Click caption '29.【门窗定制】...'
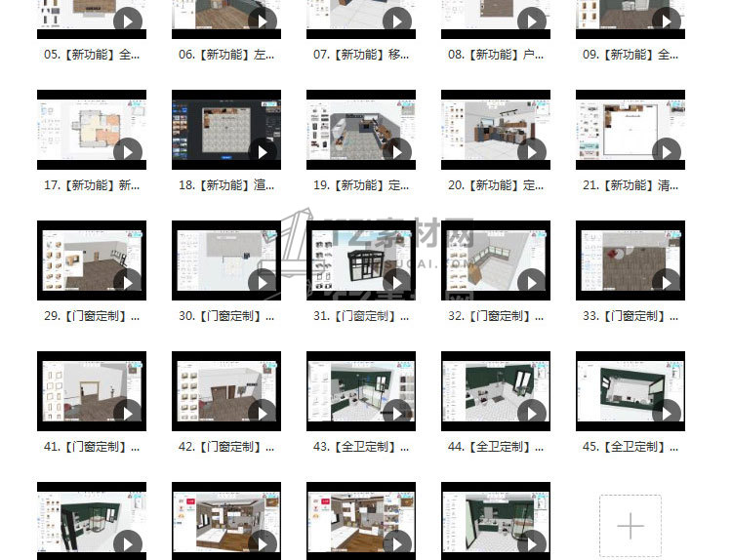 (x=92, y=316)
